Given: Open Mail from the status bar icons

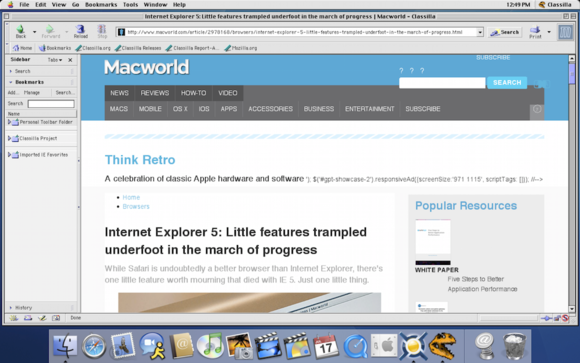Looking at the screenshot, I should (28, 318).
